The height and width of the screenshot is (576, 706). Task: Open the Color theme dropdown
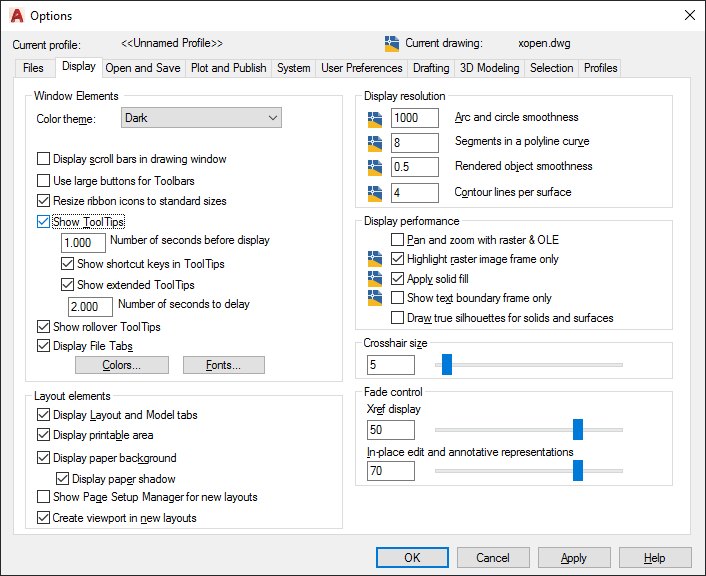pyautogui.click(x=201, y=118)
